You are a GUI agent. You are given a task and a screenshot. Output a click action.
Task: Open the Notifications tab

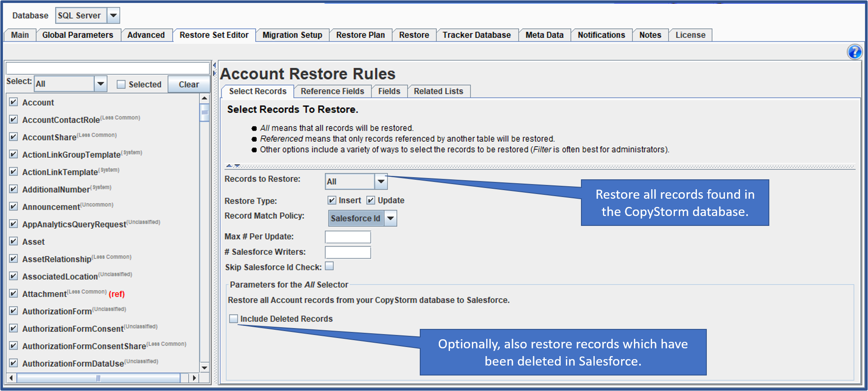[602, 35]
